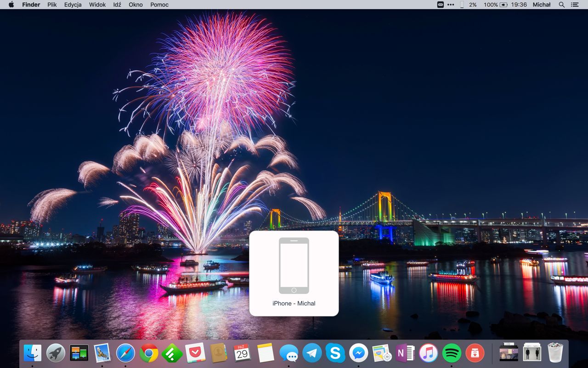Open the Trash in the Dock
This screenshot has width=588, height=368.
555,352
